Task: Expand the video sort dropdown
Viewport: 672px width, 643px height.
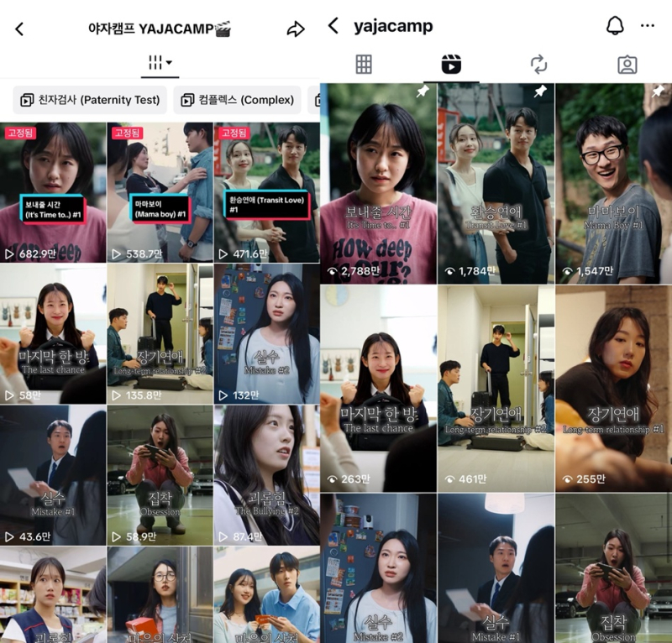Action: (x=160, y=63)
